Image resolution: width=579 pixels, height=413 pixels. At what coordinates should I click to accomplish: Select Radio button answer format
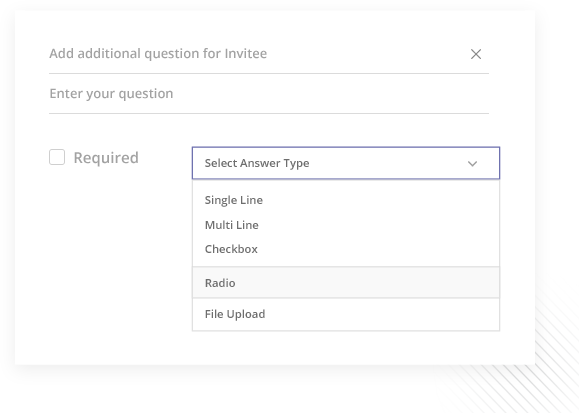pos(346,283)
